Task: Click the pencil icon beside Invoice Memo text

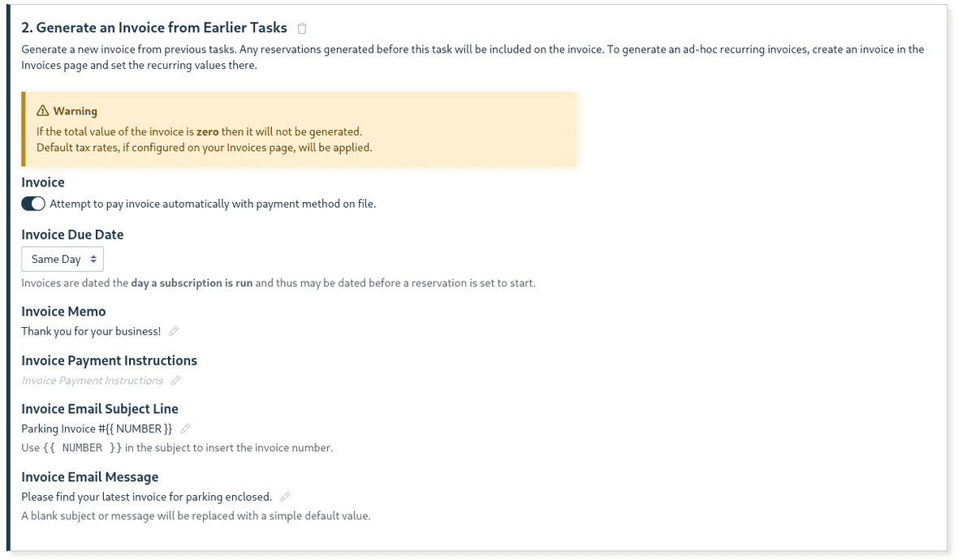Action: pyautogui.click(x=173, y=331)
